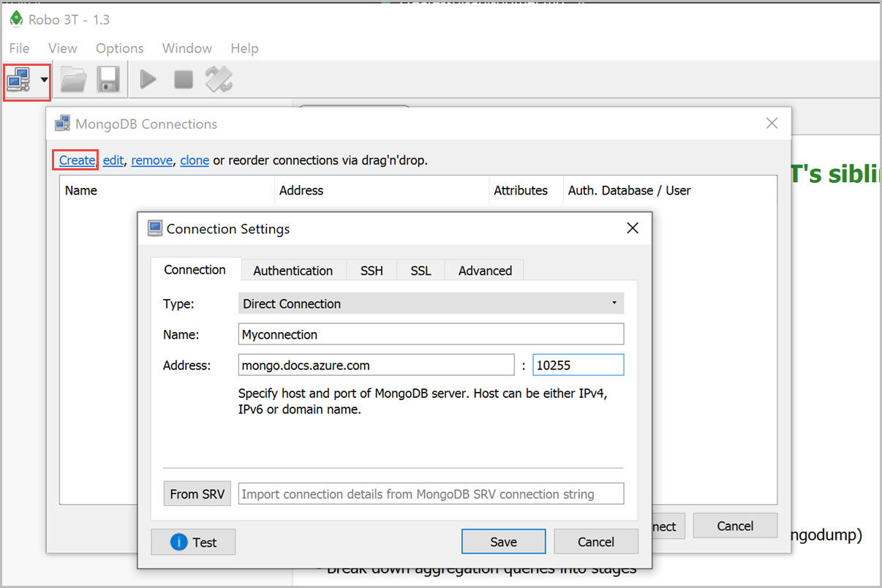
Task: Switch to the Authentication tab
Action: pos(293,271)
